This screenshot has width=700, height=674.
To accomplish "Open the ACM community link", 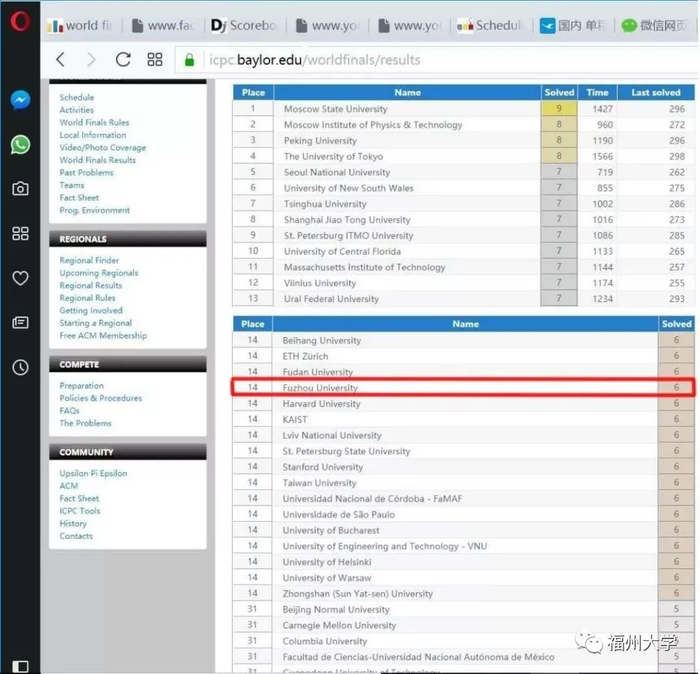I will click(69, 486).
